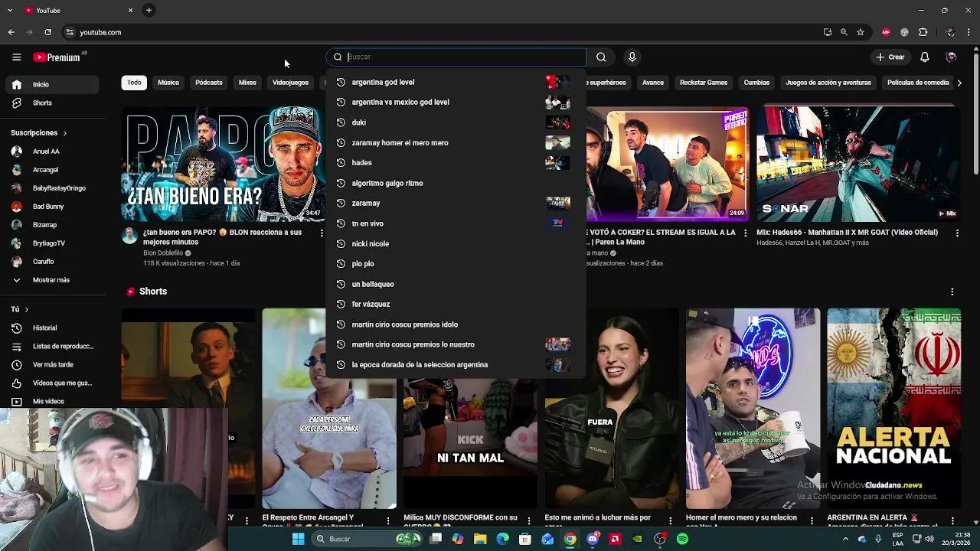This screenshot has width=980, height=551.
Task: Choose the tn en vivo suggestion
Action: pos(456,223)
